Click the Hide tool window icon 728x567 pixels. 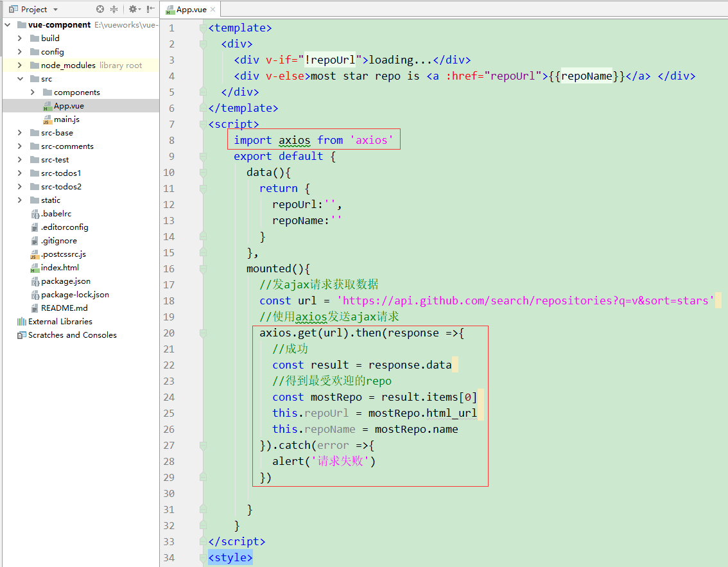(150, 9)
